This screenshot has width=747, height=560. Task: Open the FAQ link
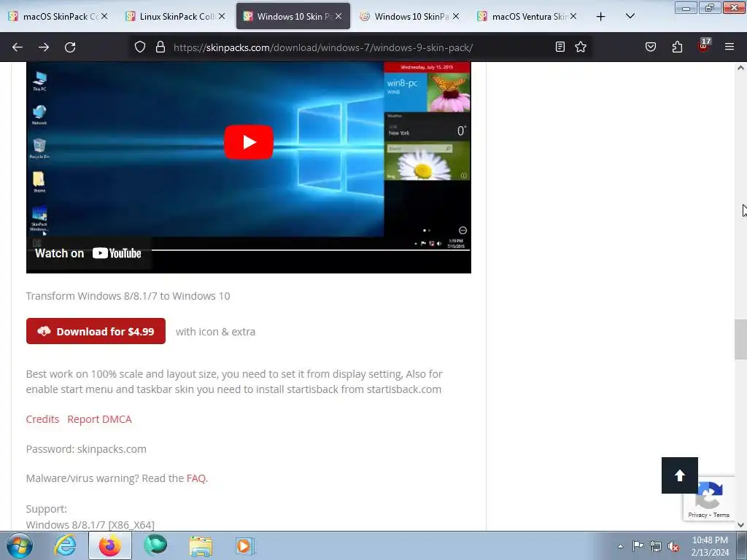coord(196,478)
